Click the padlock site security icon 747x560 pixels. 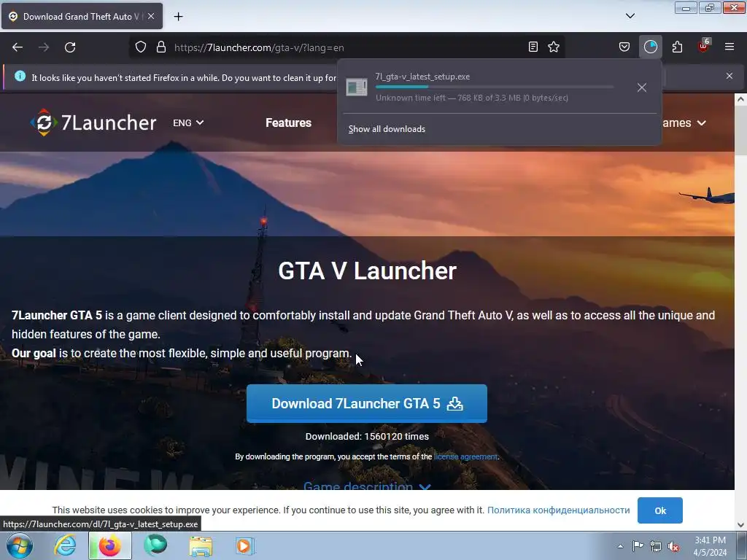[161, 47]
